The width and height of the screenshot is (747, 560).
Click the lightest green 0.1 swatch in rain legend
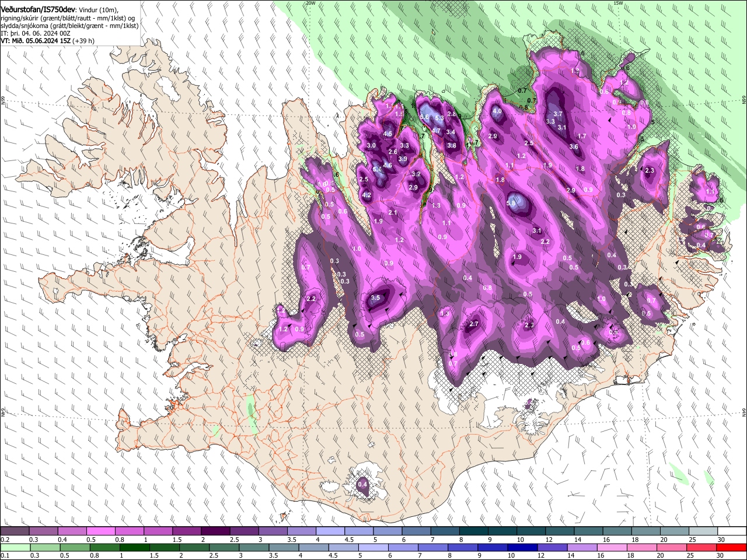pyautogui.click(x=15, y=547)
